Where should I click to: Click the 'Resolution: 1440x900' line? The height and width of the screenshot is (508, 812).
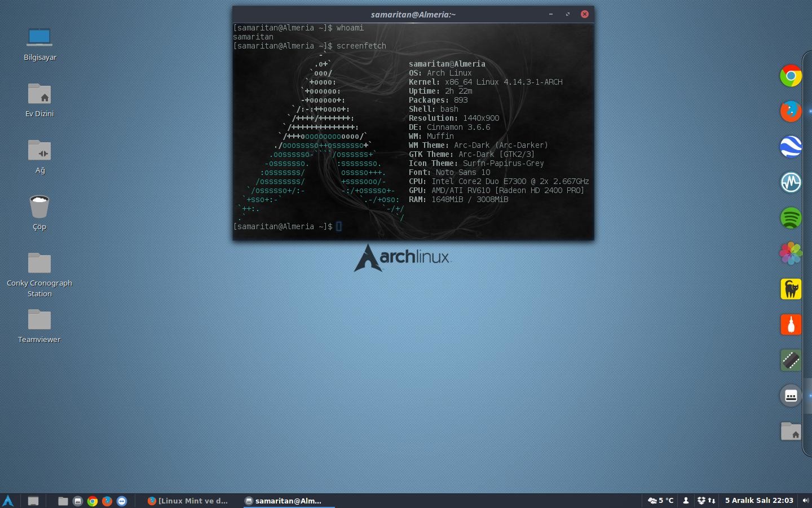tap(454, 118)
